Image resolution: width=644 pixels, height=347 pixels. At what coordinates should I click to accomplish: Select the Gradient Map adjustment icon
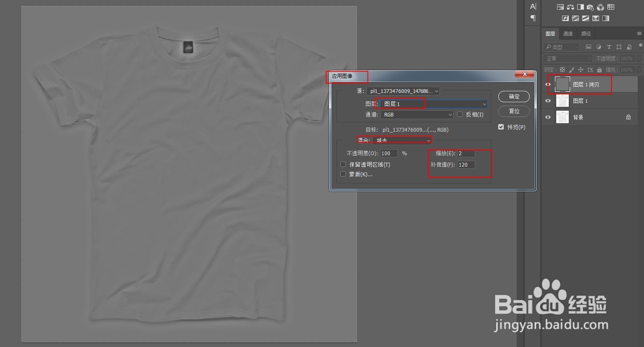[x=605, y=18]
